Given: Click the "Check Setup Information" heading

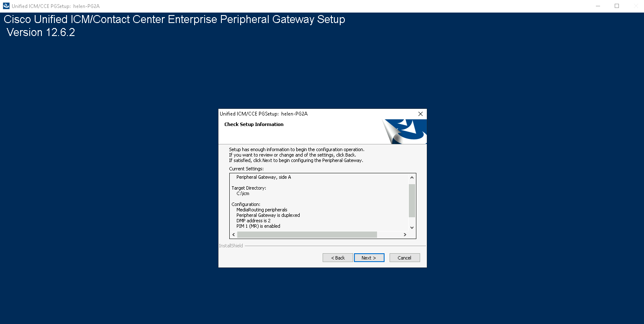Looking at the screenshot, I should 254,124.
